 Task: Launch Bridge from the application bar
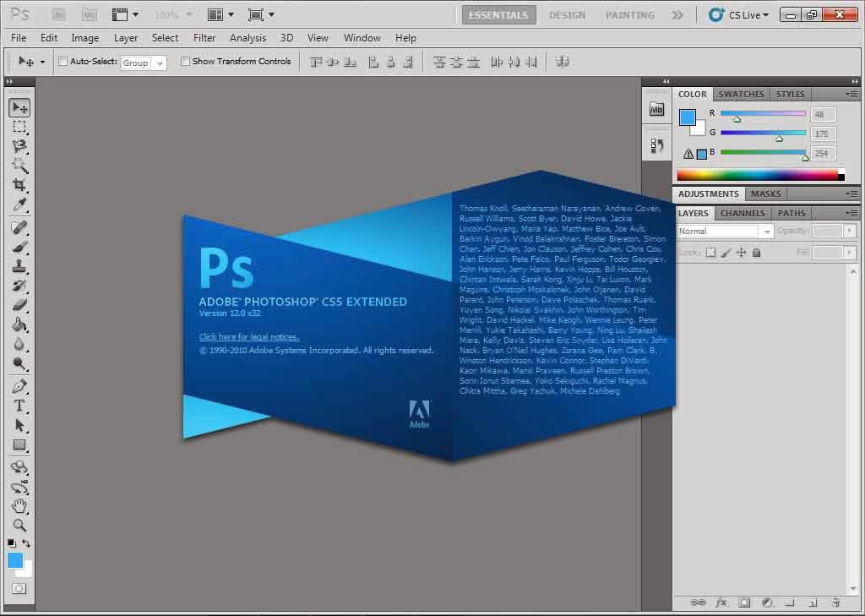[x=59, y=15]
